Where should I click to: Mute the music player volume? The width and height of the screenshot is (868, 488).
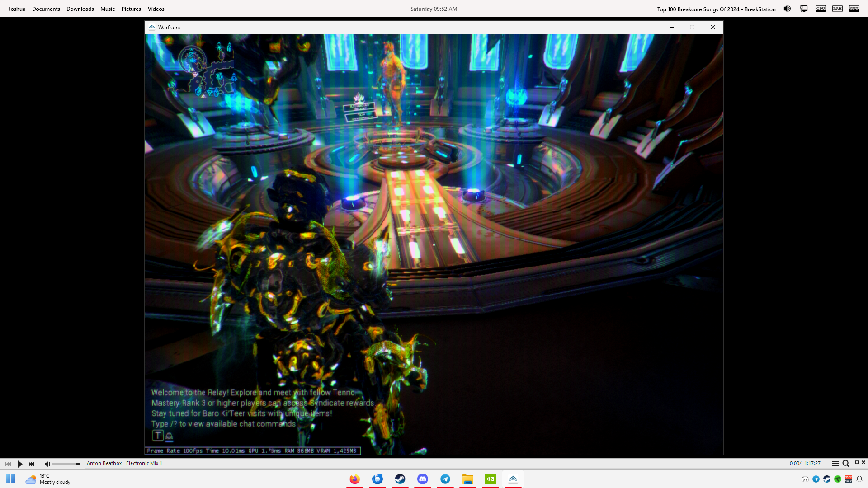pos(47,464)
